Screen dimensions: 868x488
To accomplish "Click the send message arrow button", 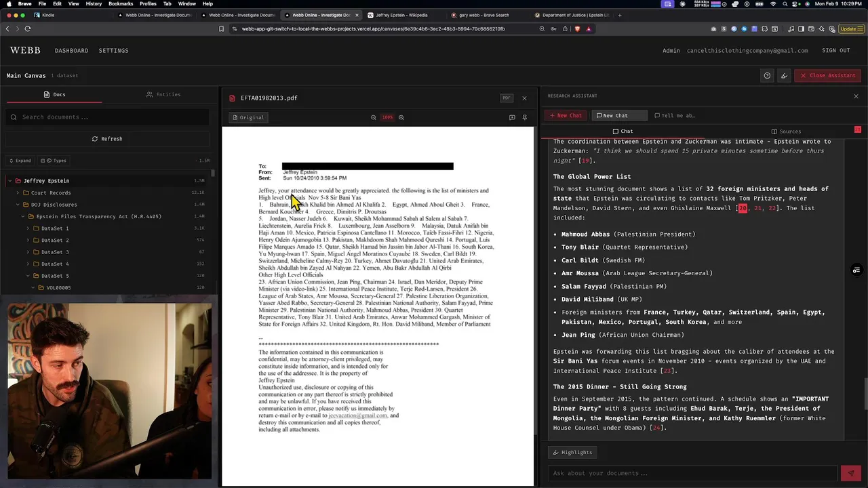I will (850, 473).
